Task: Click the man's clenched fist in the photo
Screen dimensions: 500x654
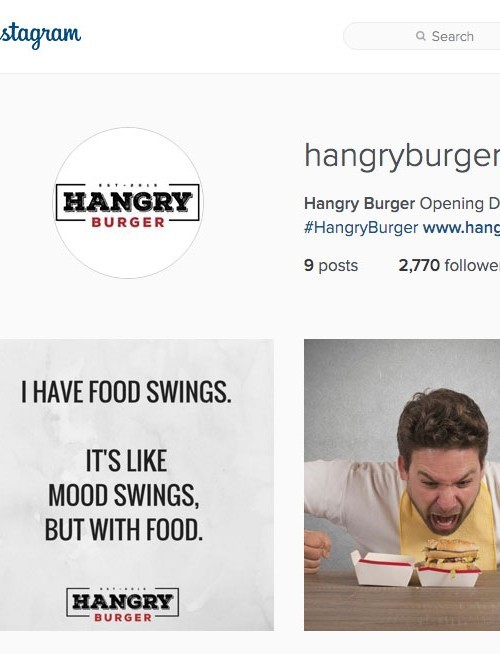Action: pyautogui.click(x=317, y=551)
